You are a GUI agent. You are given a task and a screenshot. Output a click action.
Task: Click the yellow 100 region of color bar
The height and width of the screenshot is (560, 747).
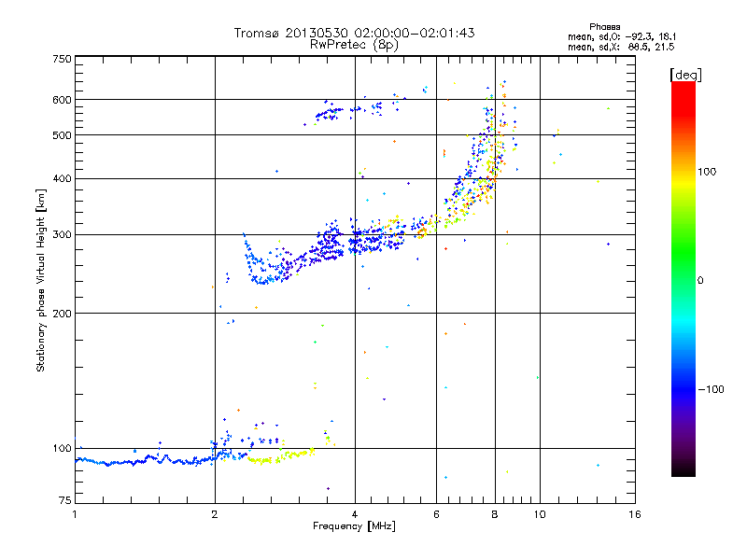tap(684, 172)
